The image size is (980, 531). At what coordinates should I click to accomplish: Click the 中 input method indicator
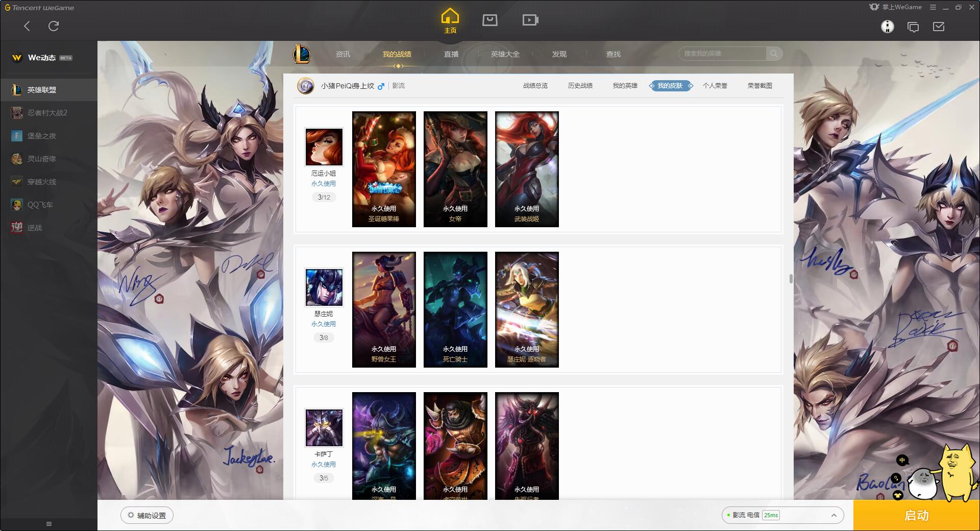(902, 461)
